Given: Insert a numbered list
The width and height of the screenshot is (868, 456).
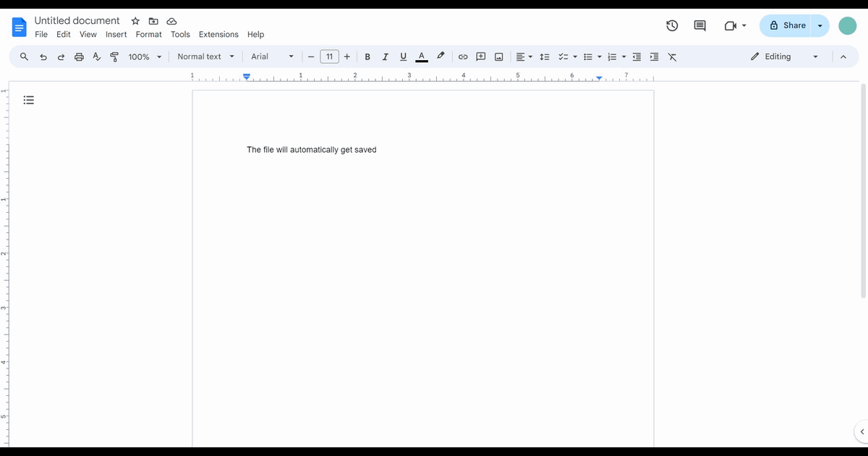Looking at the screenshot, I should click(x=612, y=56).
